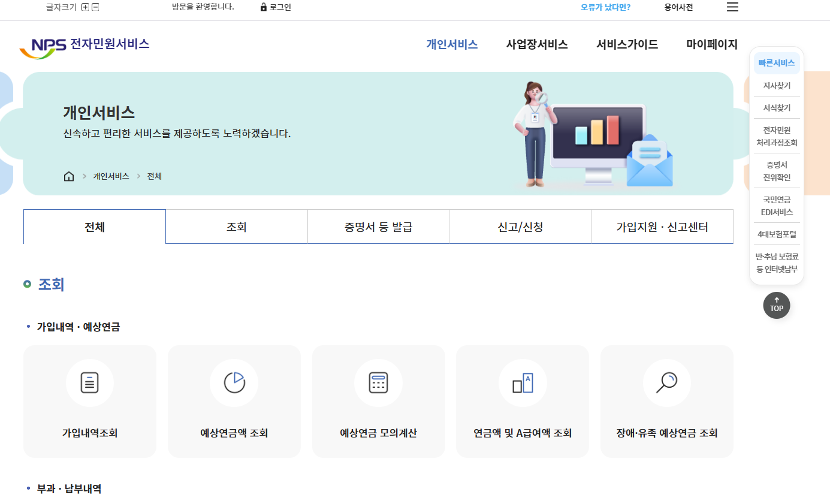Image resolution: width=830 pixels, height=504 pixels.
Task: Go to 마이페이지 from the navigation
Action: pyautogui.click(x=711, y=44)
